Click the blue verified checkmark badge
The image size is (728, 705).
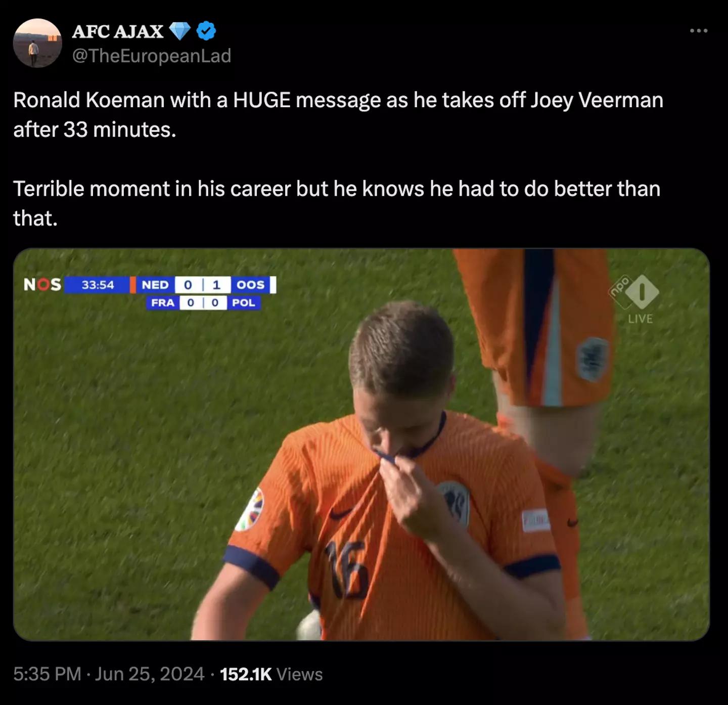point(206,31)
